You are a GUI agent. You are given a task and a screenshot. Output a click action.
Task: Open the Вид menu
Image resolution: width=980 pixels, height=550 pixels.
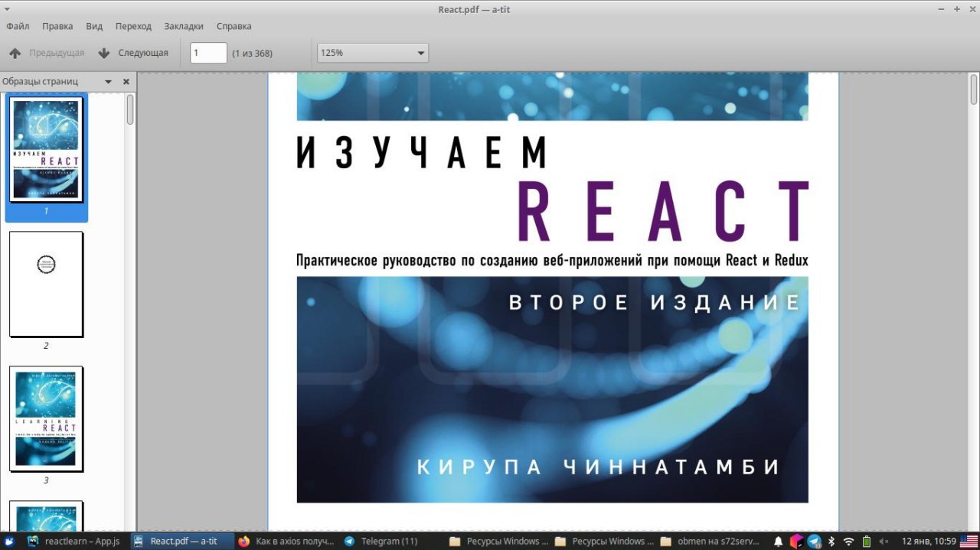point(94,26)
